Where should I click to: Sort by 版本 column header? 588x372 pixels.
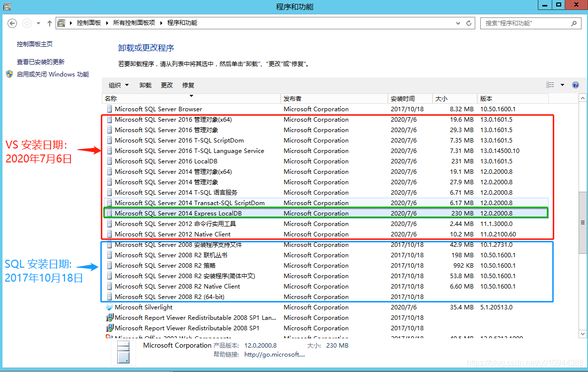pyautogui.click(x=513, y=99)
